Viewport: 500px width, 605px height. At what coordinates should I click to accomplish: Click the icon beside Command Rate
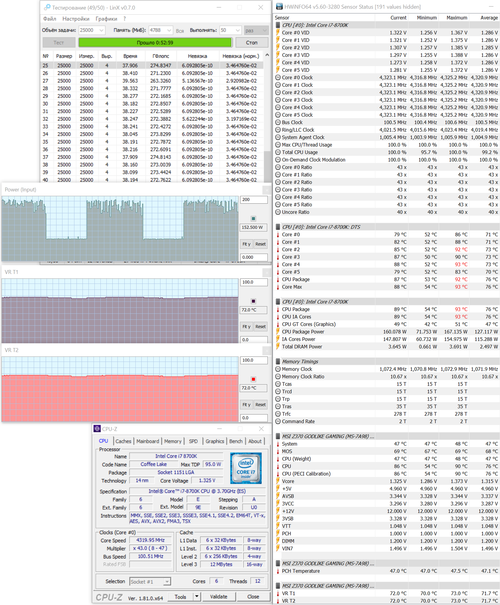click(x=278, y=422)
